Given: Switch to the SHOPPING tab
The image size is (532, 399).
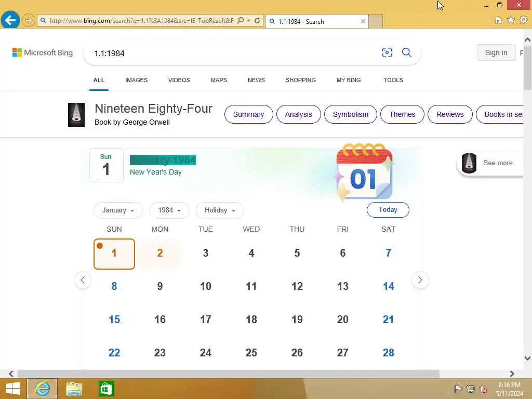Looking at the screenshot, I should pos(301,80).
